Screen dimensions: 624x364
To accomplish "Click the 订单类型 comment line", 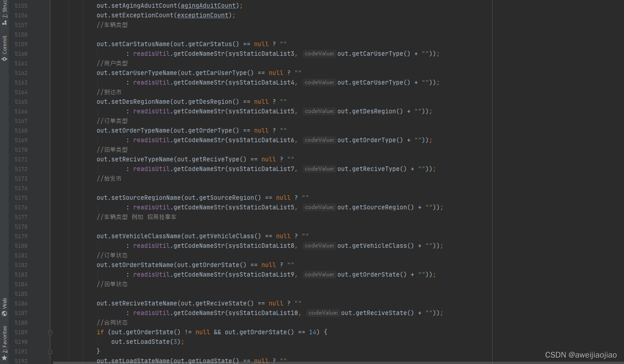I will pyautogui.click(x=112, y=121).
